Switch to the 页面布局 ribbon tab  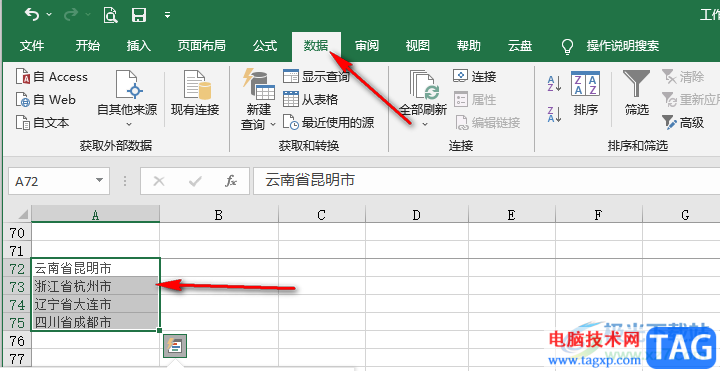[202, 46]
